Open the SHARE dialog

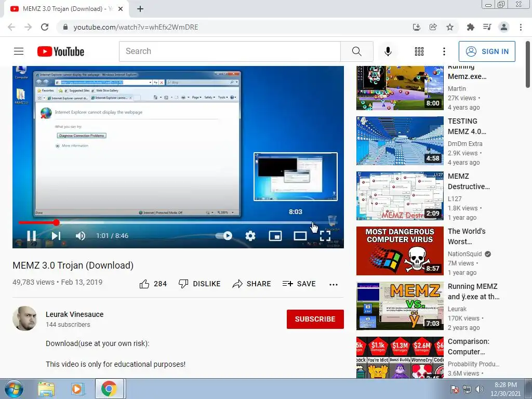(x=251, y=284)
